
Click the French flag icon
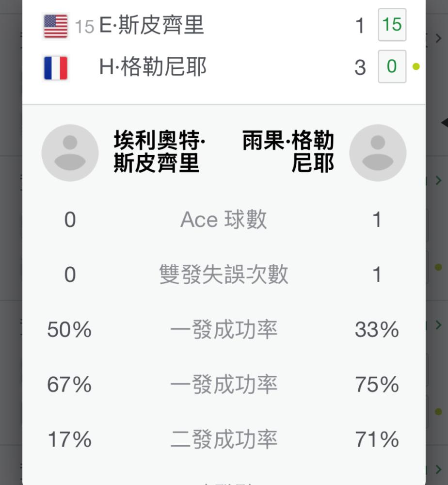coord(56,68)
